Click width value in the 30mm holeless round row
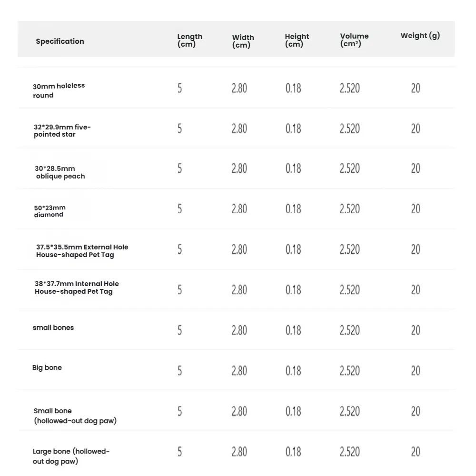This screenshot has height=476, width=476. pos(239,88)
